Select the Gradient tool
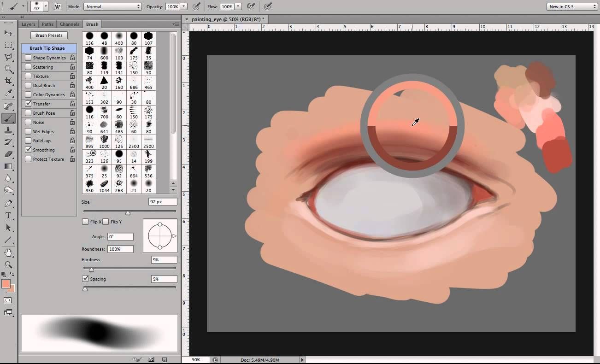The width and height of the screenshot is (600, 364). [8, 166]
